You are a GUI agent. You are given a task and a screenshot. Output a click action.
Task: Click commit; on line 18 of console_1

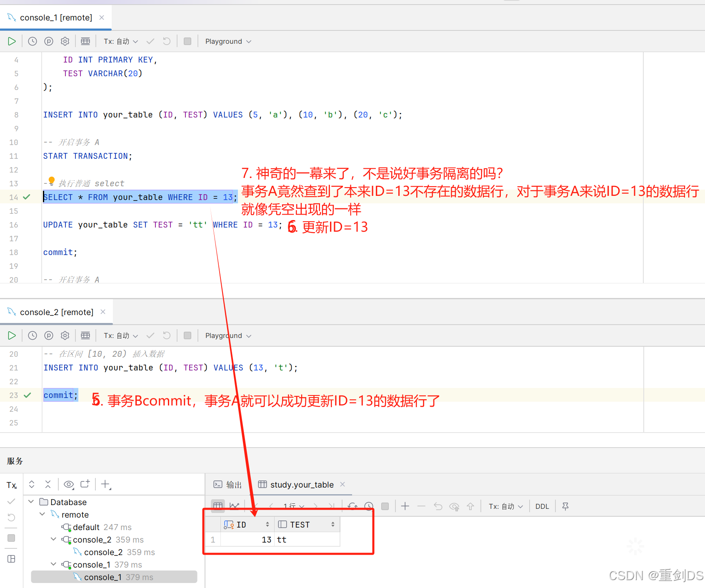(x=60, y=252)
